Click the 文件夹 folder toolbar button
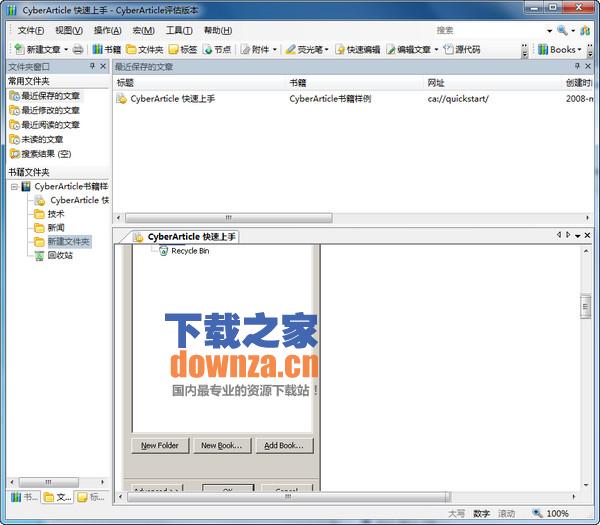This screenshot has width=600, height=525. tap(145, 49)
